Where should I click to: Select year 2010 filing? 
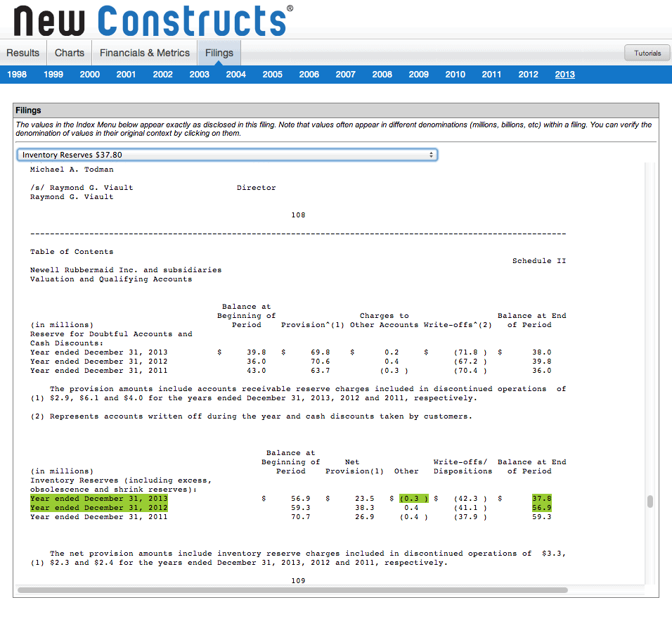click(455, 75)
